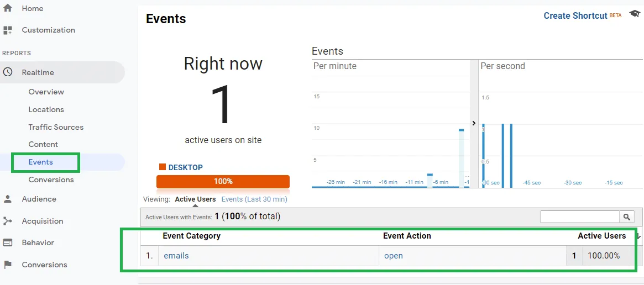Click the first bar at -60 sec
This screenshot has height=285, width=644.
483,156
